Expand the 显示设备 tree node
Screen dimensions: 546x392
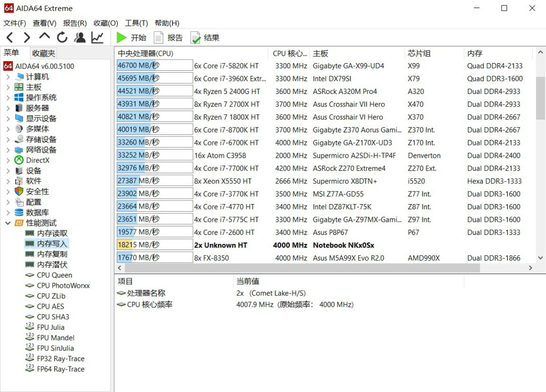click(x=8, y=119)
